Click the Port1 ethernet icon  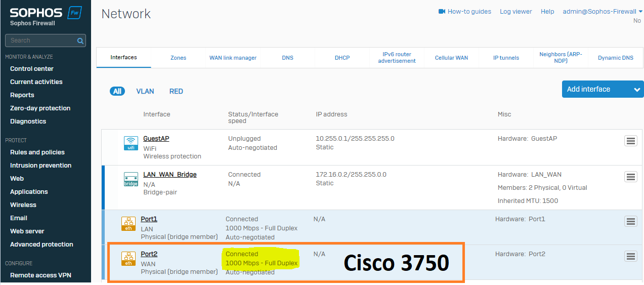click(128, 224)
